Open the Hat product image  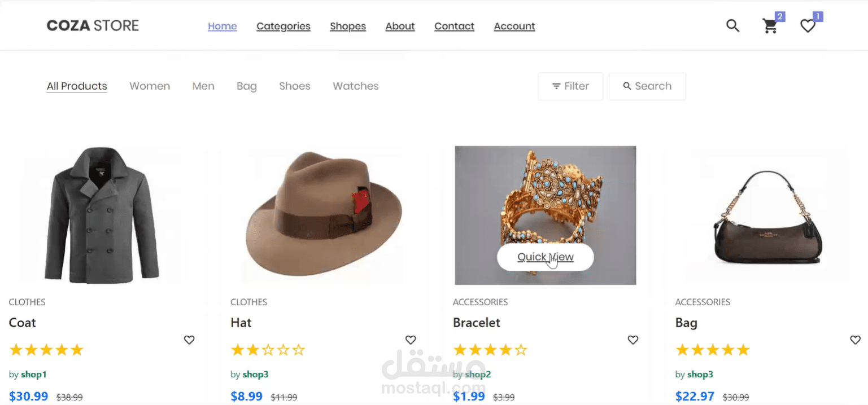pos(324,215)
